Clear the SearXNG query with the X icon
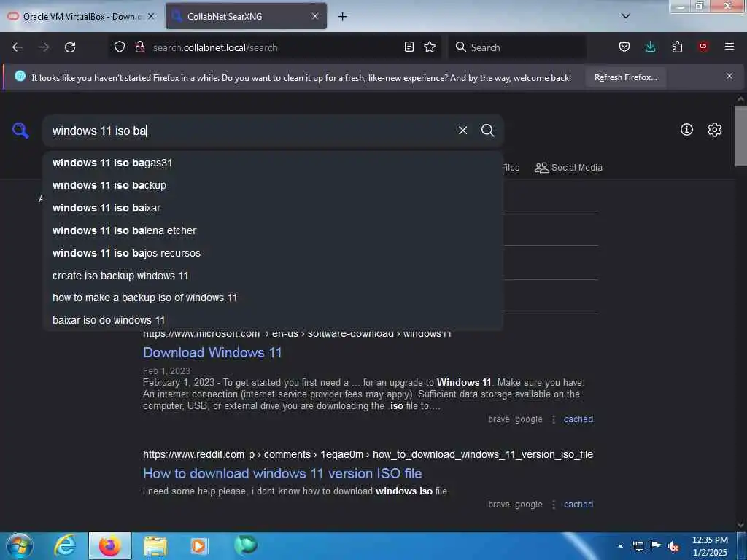 [x=462, y=130]
